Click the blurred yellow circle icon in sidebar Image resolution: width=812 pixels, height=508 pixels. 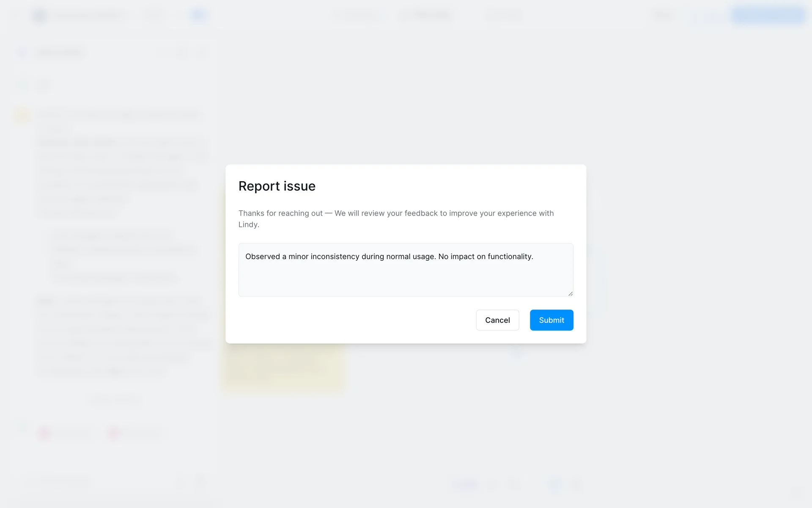click(x=22, y=115)
